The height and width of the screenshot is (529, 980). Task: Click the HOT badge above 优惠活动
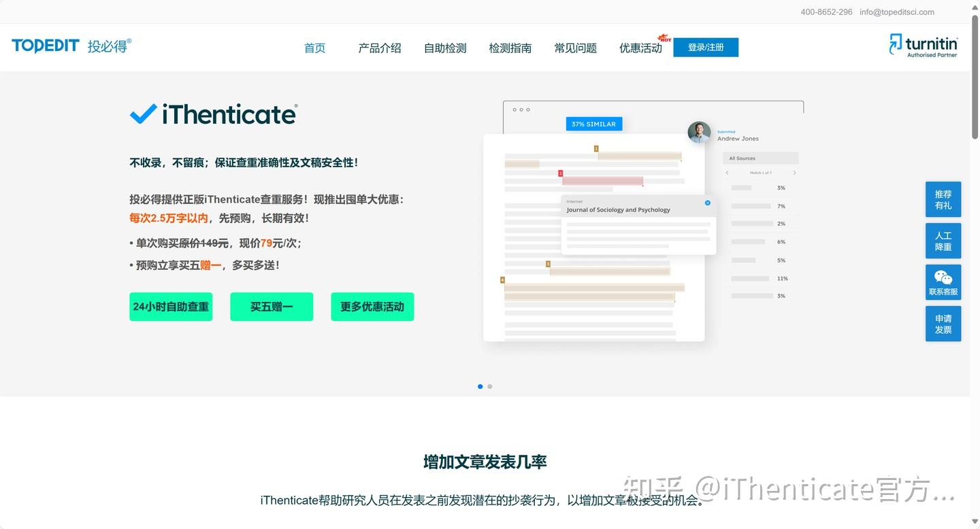coord(663,39)
